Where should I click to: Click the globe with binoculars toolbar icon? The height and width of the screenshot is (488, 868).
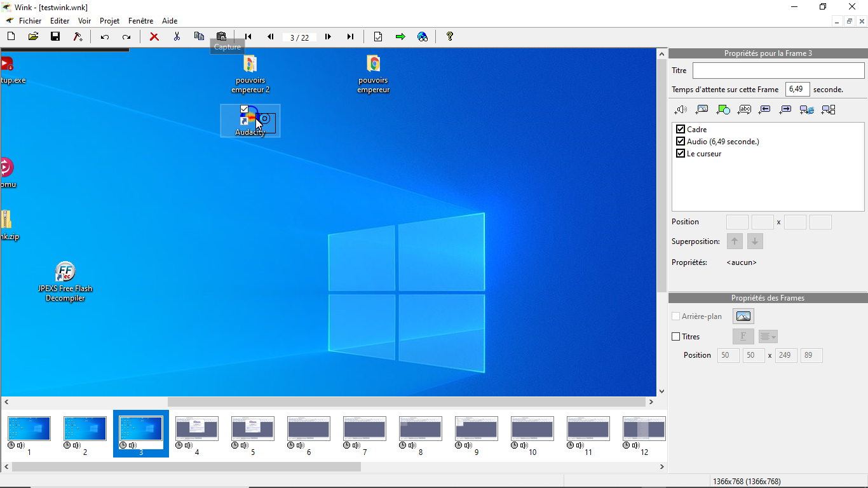pyautogui.click(x=423, y=37)
